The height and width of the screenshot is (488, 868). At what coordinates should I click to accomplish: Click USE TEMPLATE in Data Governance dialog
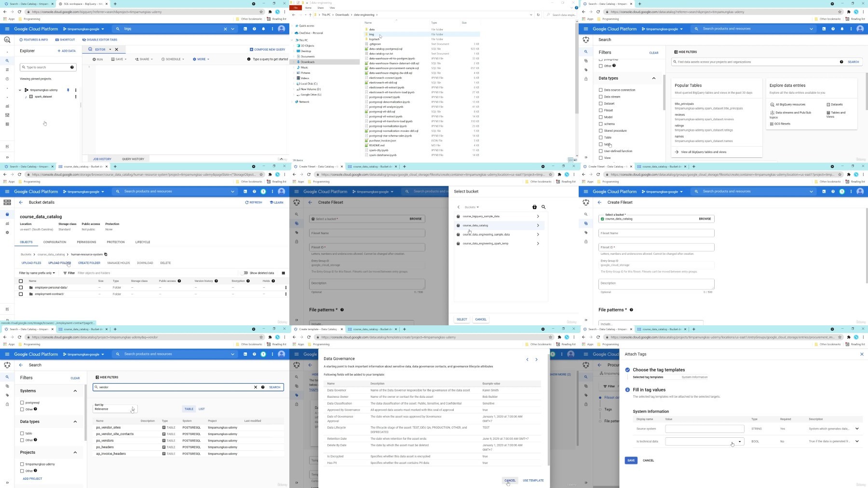(x=533, y=481)
